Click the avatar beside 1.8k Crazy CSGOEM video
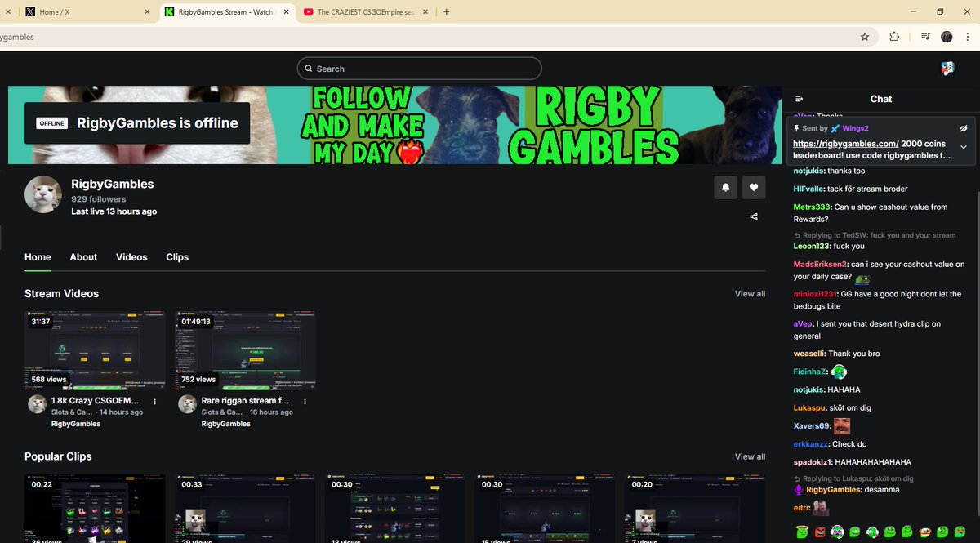 point(37,404)
